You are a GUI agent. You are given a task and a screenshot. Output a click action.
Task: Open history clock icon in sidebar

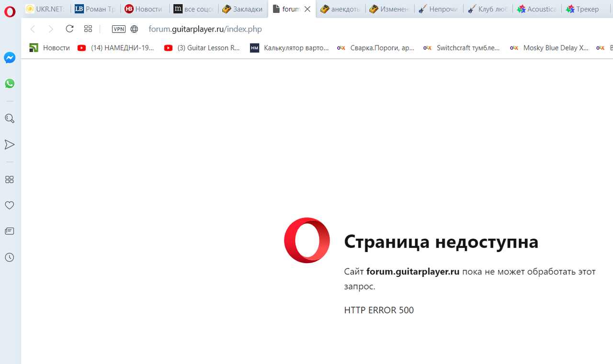[x=10, y=257]
